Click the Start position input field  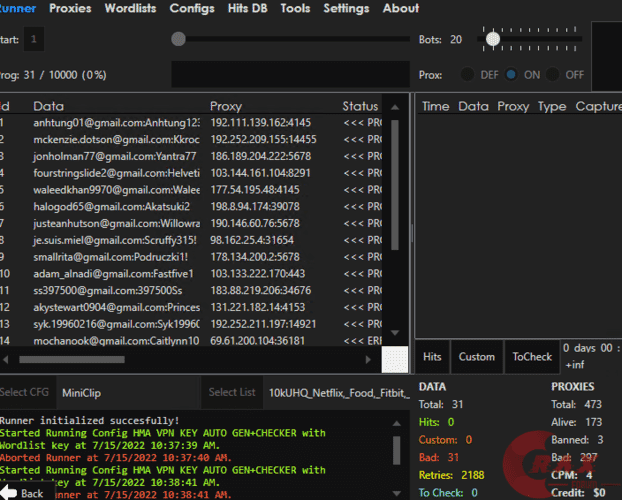tap(34, 39)
